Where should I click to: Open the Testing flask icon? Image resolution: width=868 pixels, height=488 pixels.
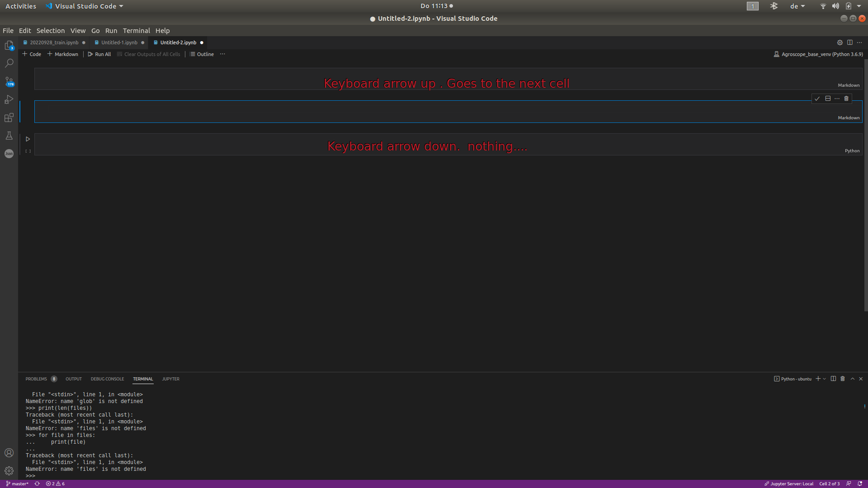coord(9,136)
